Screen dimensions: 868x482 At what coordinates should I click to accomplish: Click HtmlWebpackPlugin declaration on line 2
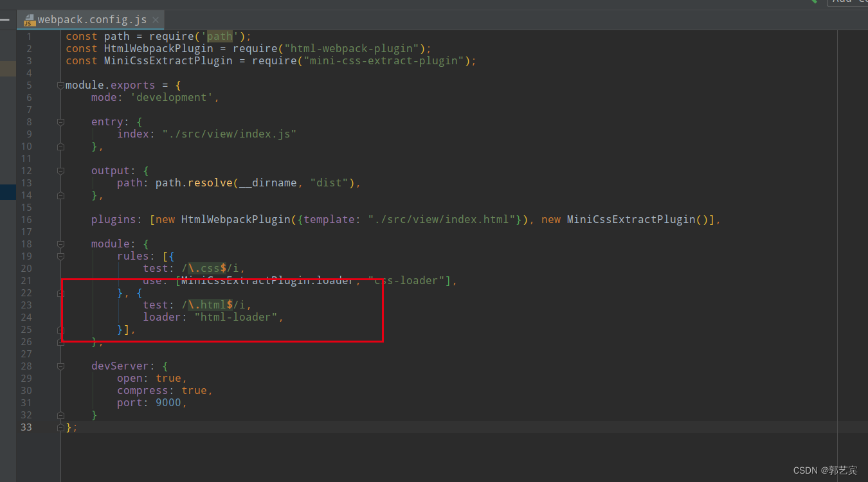[x=158, y=49]
